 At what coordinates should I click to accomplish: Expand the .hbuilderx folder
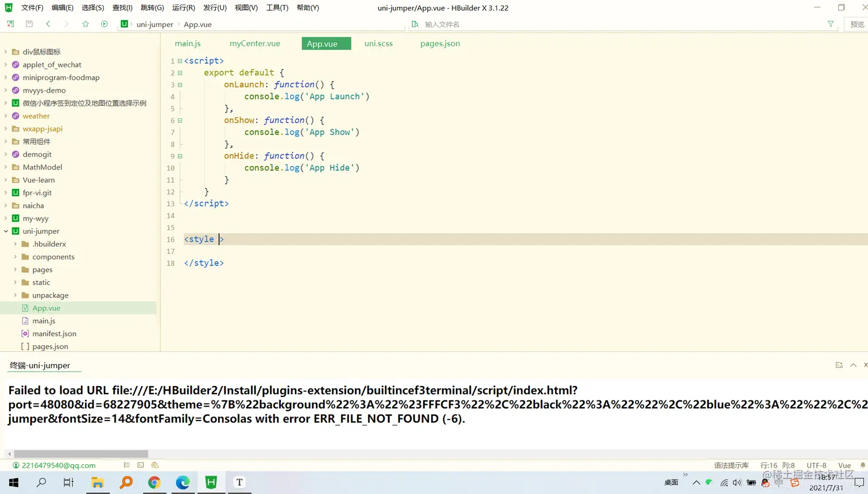[x=15, y=244]
